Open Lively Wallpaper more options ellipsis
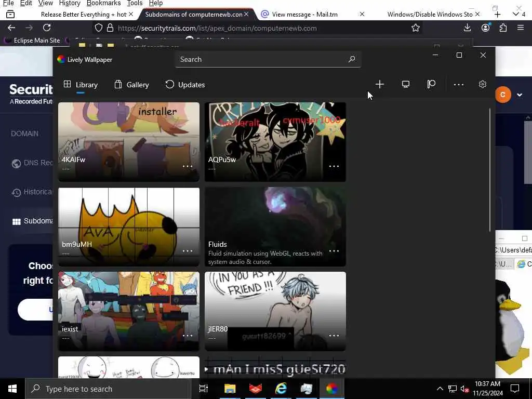Viewport: 532px width, 399px height. pos(458,85)
